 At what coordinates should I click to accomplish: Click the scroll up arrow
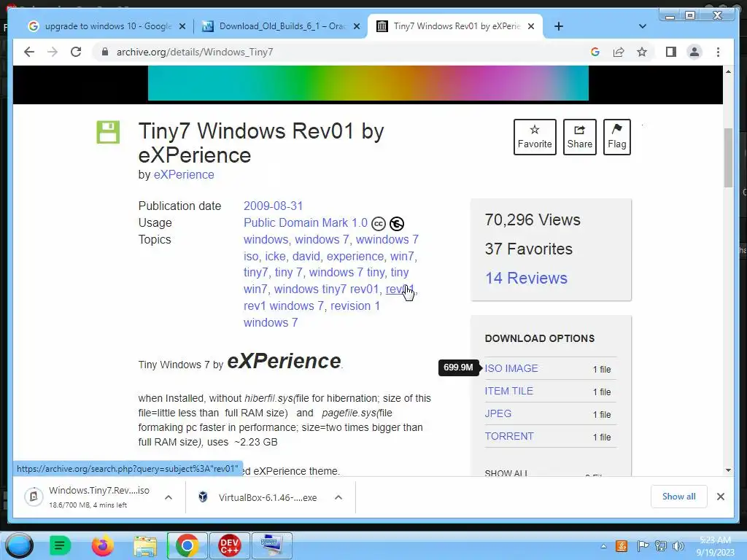pos(728,71)
